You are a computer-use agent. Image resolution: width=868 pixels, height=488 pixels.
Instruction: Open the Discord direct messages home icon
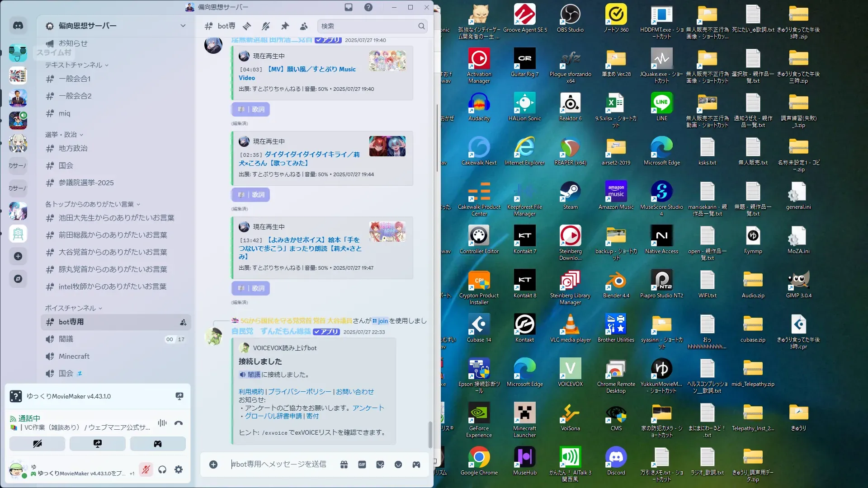[18, 26]
